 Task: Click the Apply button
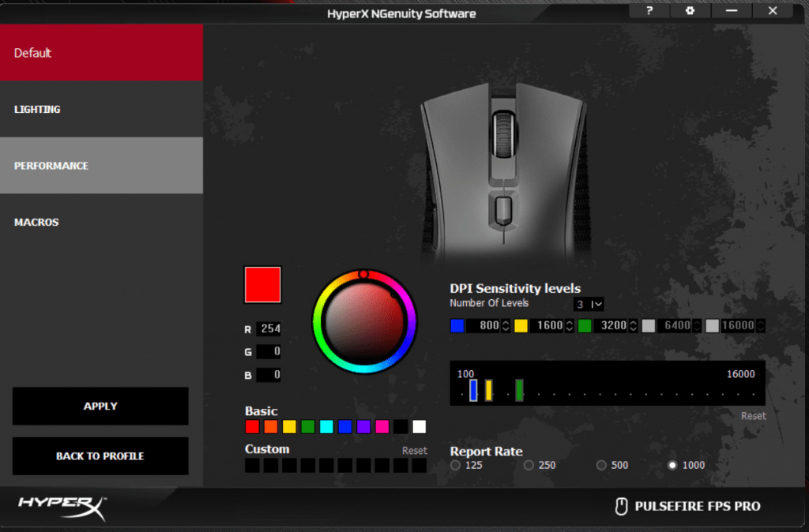100,406
